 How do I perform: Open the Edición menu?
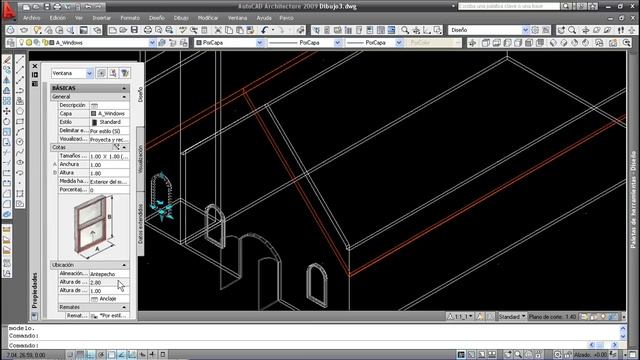point(58,18)
